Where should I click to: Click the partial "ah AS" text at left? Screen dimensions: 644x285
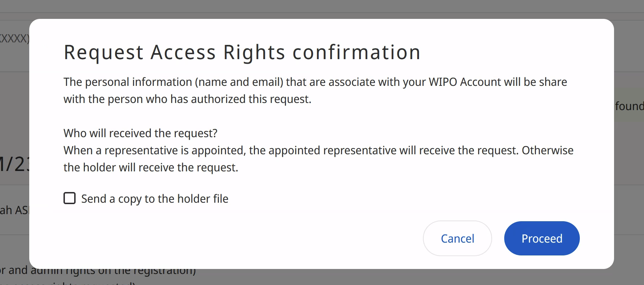pyautogui.click(x=14, y=210)
